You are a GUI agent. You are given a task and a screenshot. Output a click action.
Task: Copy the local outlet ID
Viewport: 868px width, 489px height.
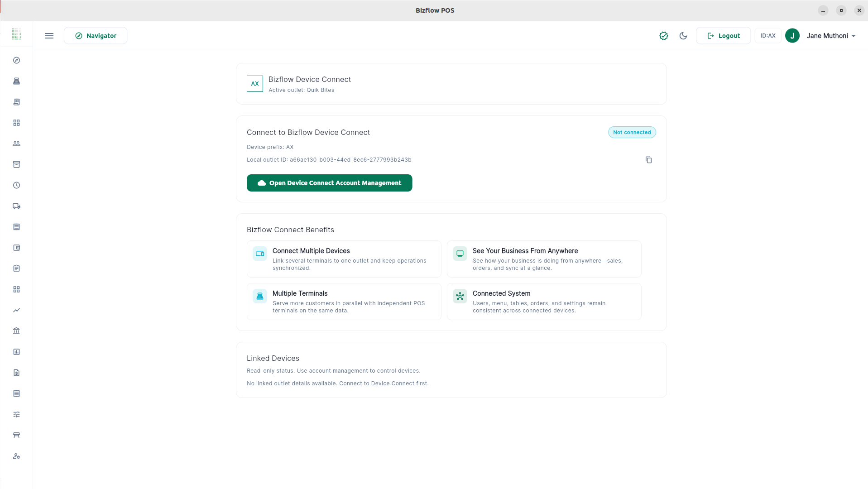click(648, 160)
